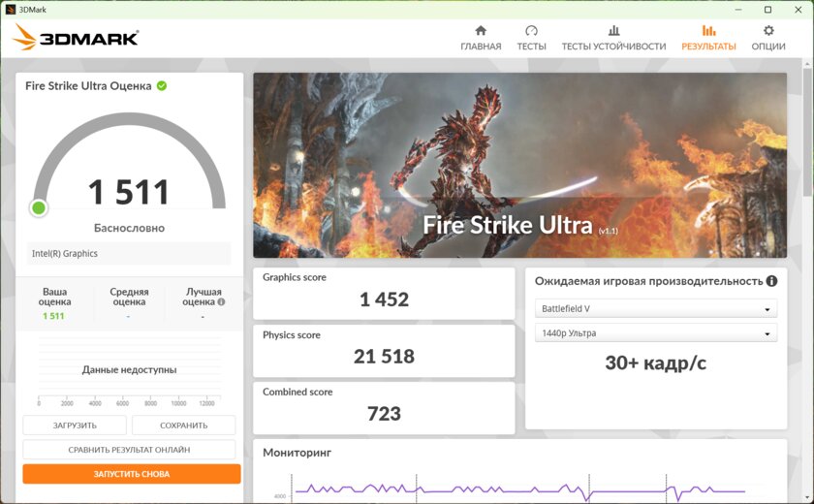The height and width of the screenshot is (504, 814).
Task: Click the 3DMark logo in header
Action: (76, 38)
